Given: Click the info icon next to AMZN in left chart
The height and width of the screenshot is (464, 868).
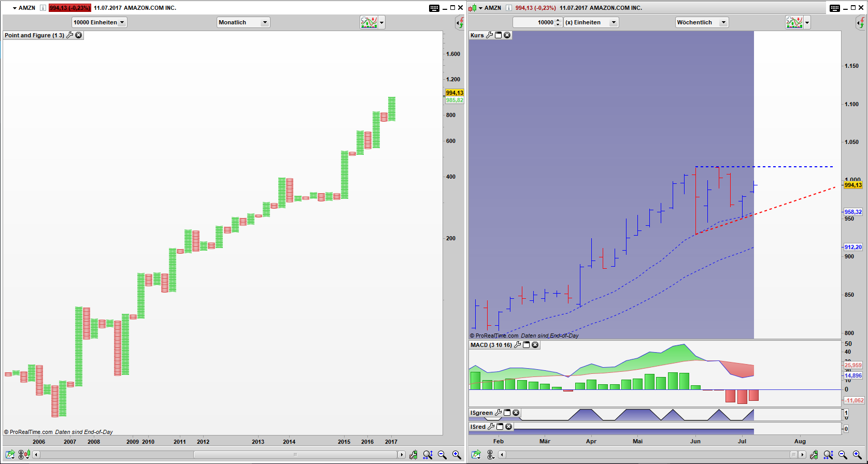Looking at the screenshot, I should click(x=43, y=8).
